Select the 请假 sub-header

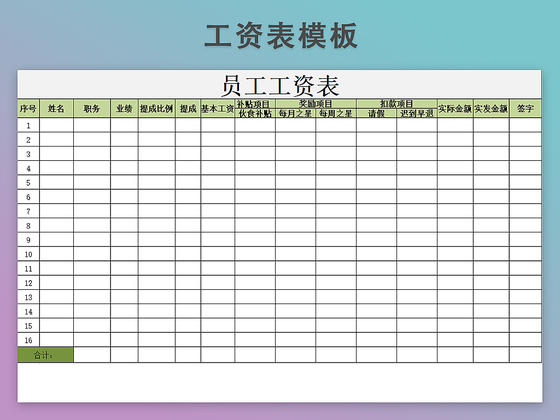pos(376,113)
